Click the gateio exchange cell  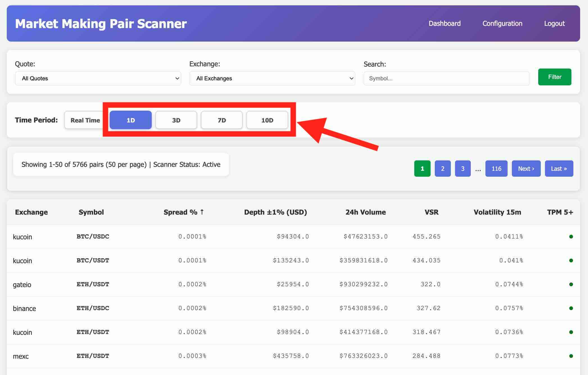tap(22, 285)
